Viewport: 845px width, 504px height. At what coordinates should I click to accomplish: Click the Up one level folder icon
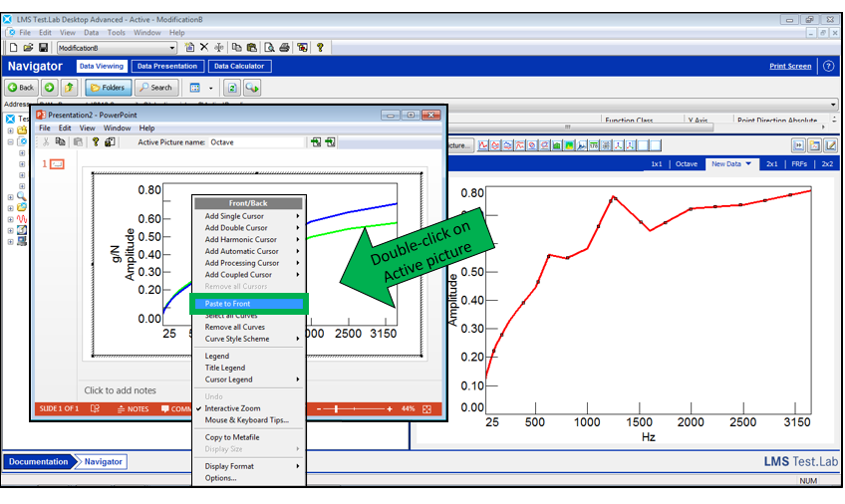point(69,88)
